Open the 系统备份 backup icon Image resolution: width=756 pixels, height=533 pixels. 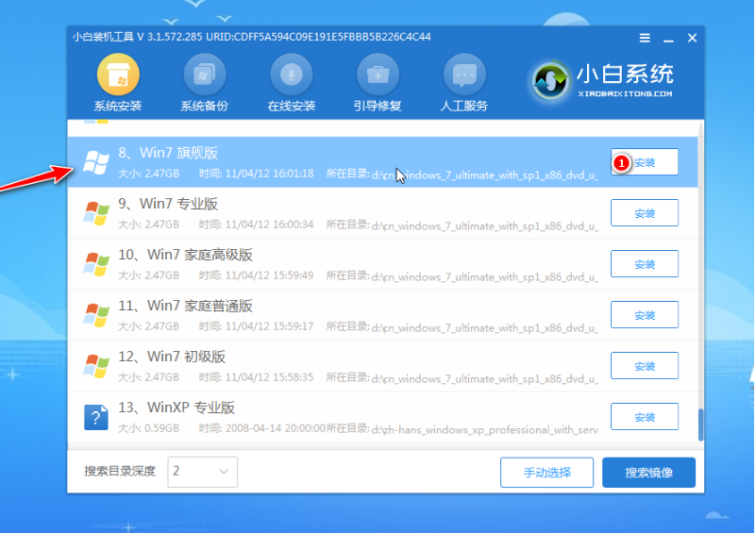204,75
